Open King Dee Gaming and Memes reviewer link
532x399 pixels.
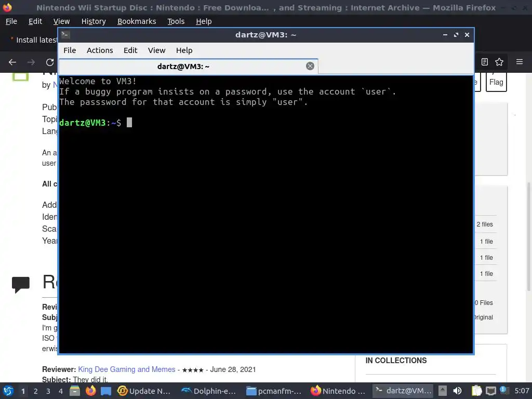coord(127,369)
